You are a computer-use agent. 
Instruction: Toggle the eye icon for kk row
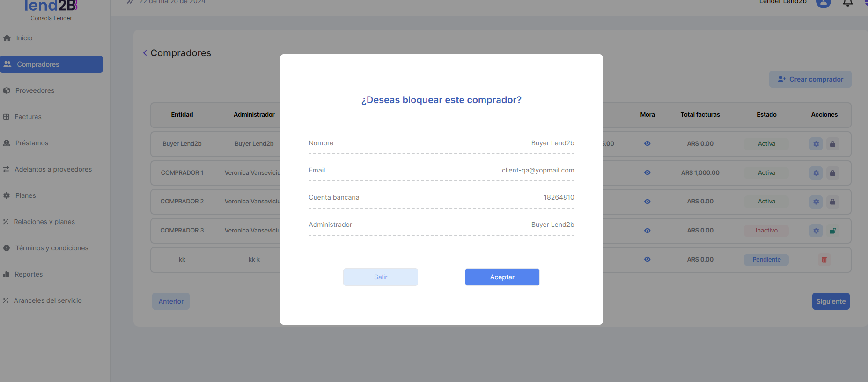tap(647, 259)
